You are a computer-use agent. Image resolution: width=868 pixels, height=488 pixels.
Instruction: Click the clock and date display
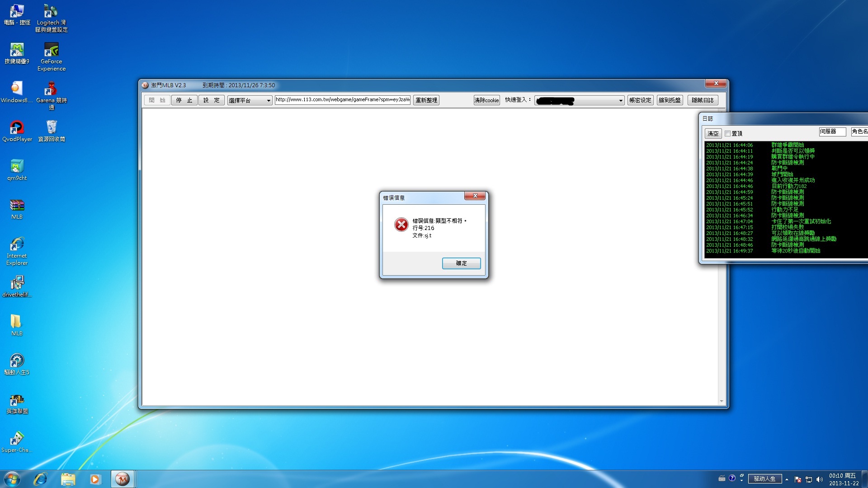844,479
